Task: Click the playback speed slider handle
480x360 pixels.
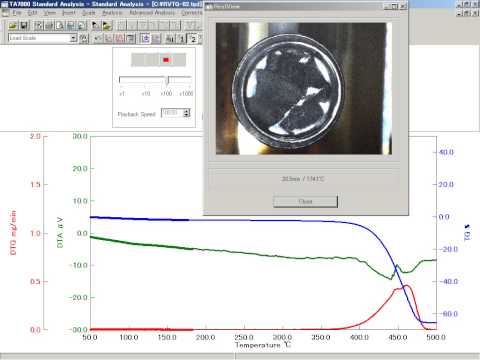Action: (x=167, y=80)
